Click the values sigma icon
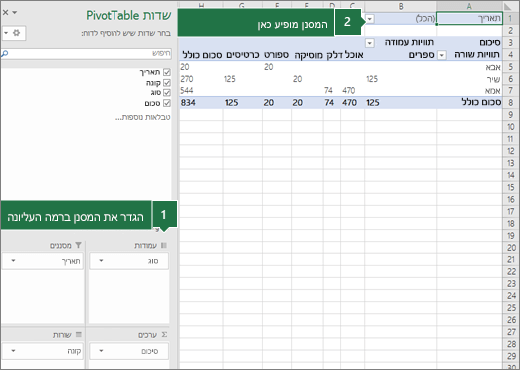This screenshot has width=520, height=370. (x=164, y=334)
